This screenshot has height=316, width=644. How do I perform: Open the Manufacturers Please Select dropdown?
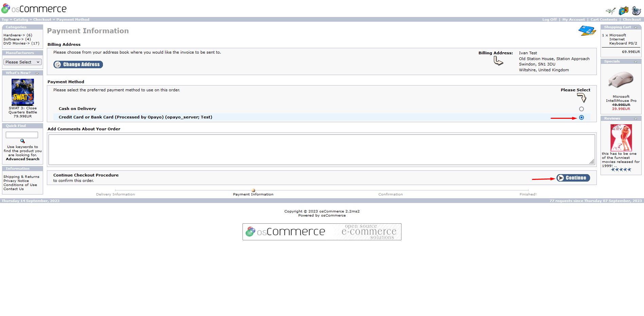[22, 62]
